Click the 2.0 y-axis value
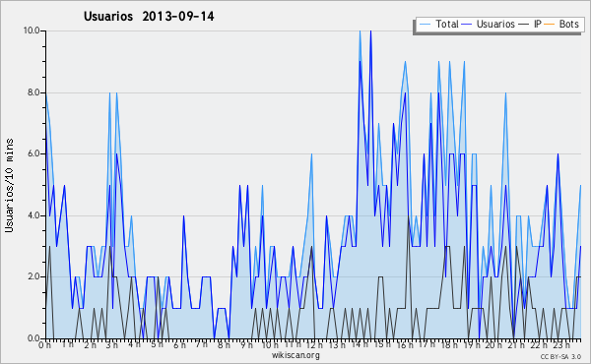 pyautogui.click(x=33, y=276)
